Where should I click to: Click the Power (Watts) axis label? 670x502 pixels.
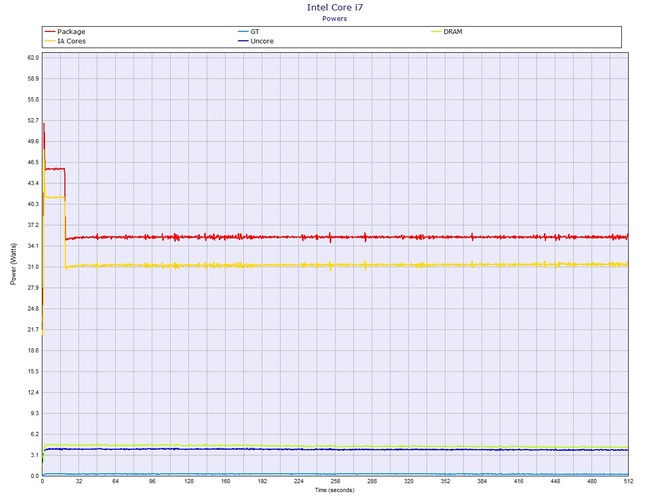click(x=13, y=264)
